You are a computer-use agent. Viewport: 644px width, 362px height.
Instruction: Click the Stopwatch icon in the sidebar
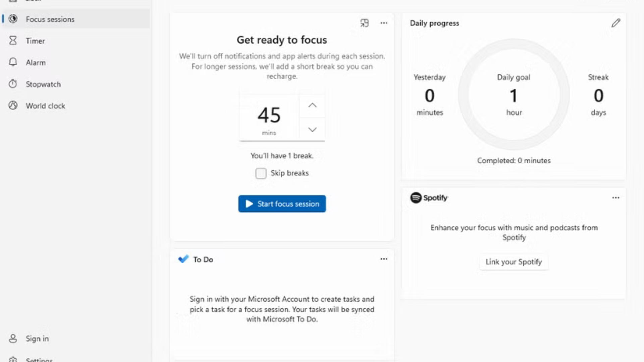(13, 84)
